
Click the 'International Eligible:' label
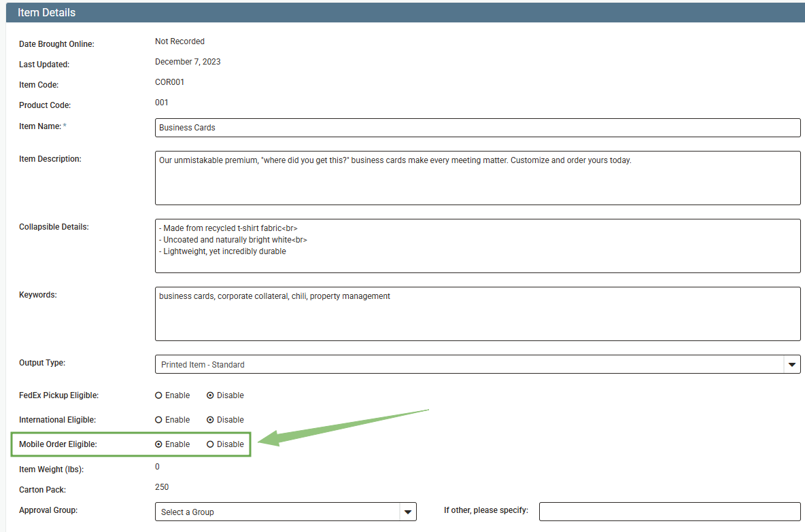58,420
